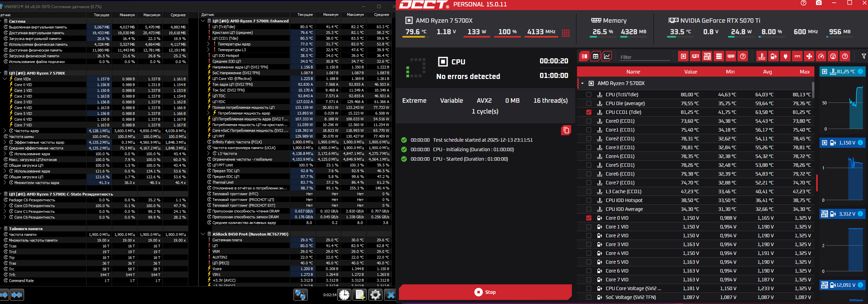Expand Температуры ядер in HWiNFO
This screenshot has width=868, height=304.
coord(208,44)
